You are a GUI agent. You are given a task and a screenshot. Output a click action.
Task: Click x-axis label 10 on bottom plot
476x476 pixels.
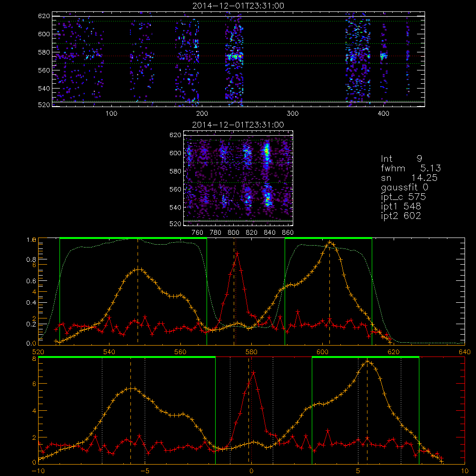(465, 471)
